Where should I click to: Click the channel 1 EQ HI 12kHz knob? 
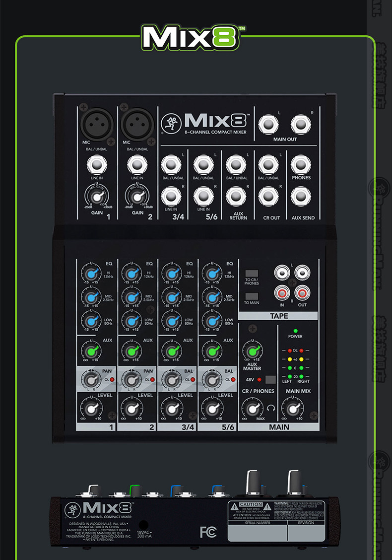point(91,274)
